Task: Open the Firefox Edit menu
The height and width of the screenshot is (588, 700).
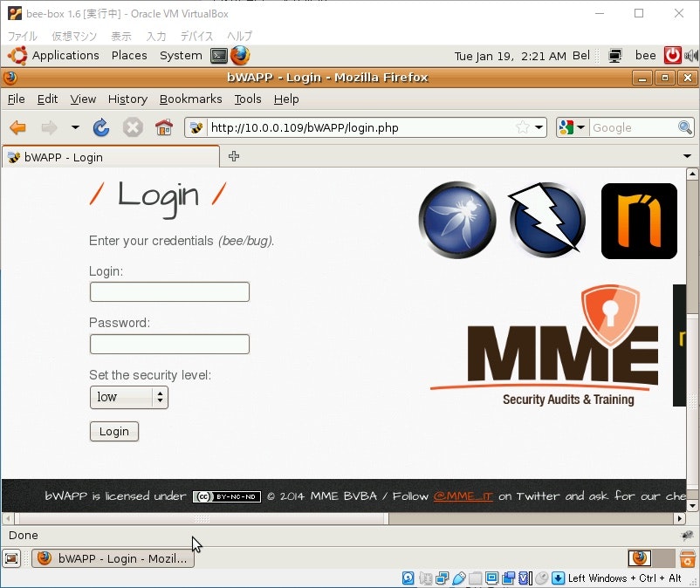Action: point(47,99)
